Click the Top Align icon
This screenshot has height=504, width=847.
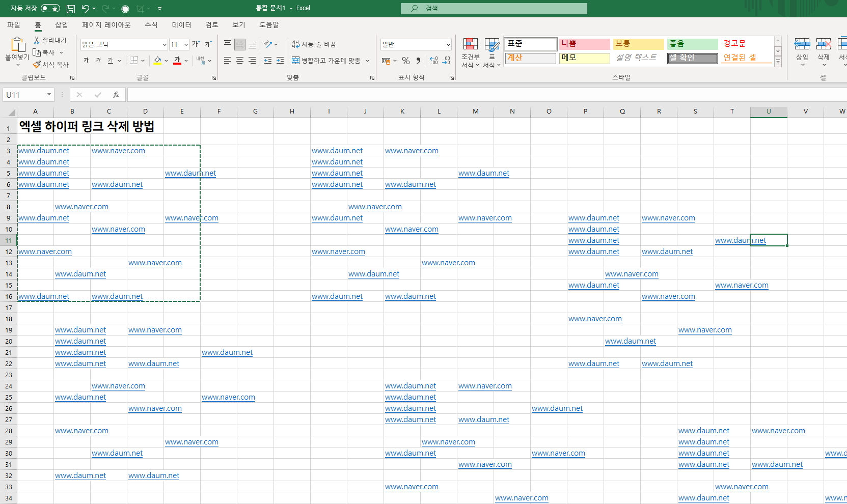tap(228, 44)
